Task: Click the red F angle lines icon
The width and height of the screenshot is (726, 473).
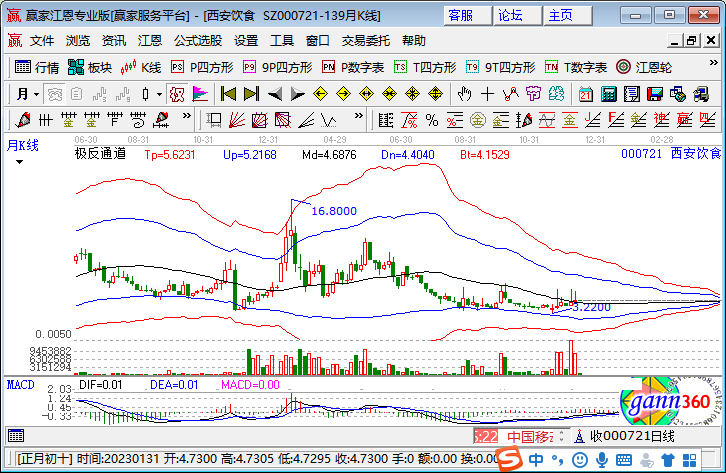Action: click(x=616, y=120)
